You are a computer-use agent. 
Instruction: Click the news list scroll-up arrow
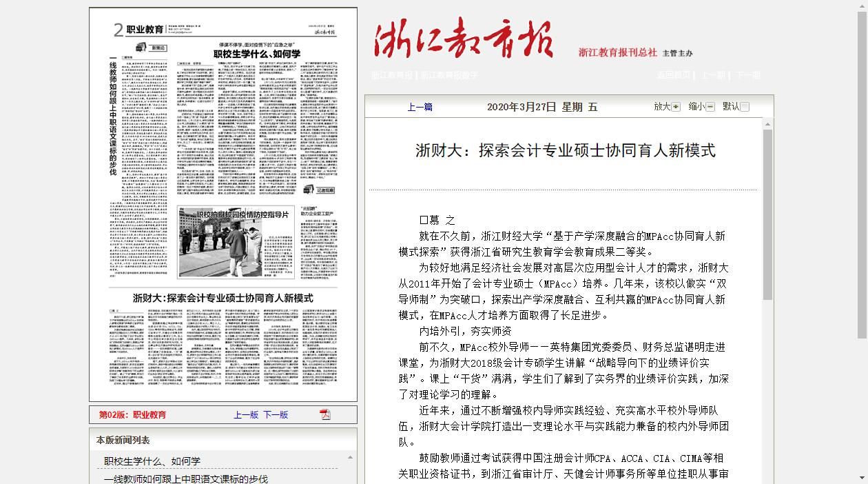350,457
